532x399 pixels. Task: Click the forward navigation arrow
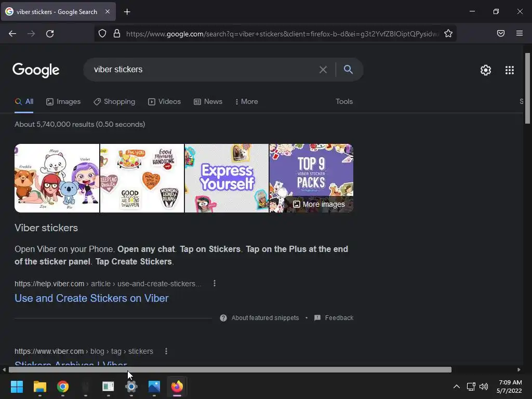click(31, 34)
